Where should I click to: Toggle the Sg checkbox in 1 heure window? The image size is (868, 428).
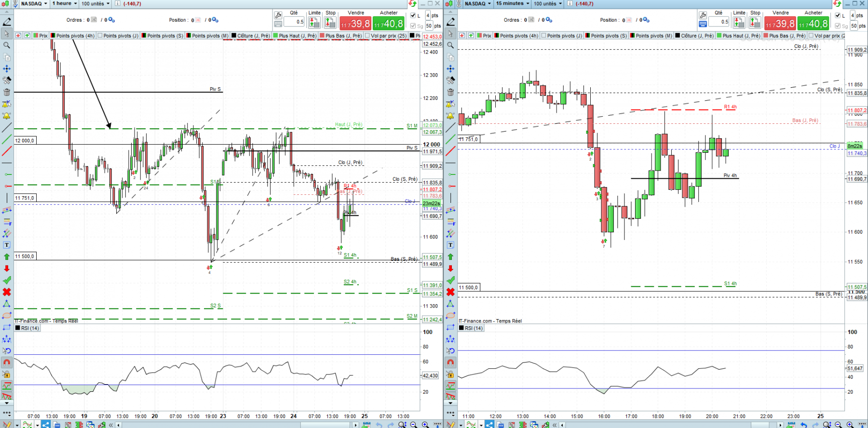[413, 26]
